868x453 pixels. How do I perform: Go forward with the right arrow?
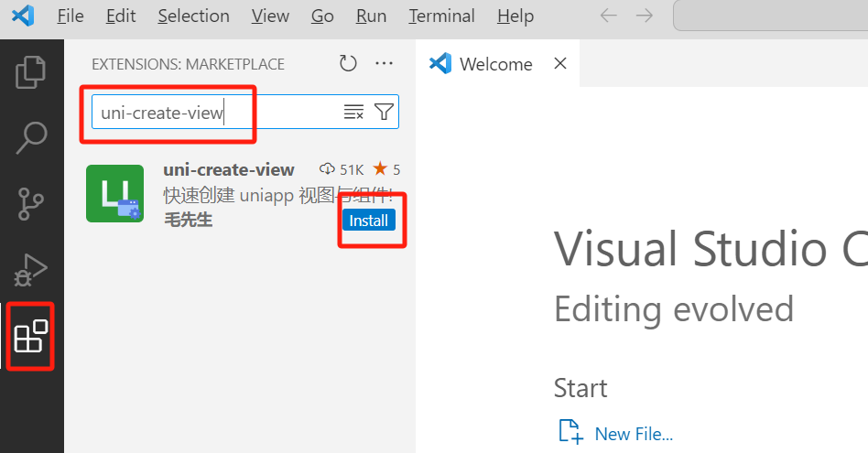pos(644,16)
